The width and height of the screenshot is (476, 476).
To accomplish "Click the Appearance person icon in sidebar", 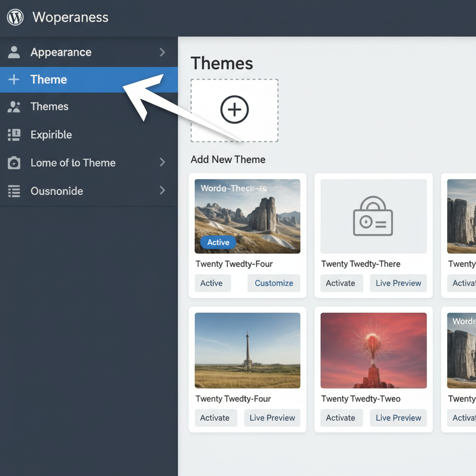I will (14, 52).
